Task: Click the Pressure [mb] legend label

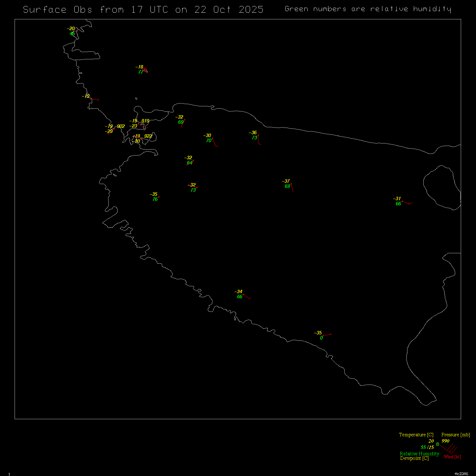Action: pos(455,435)
